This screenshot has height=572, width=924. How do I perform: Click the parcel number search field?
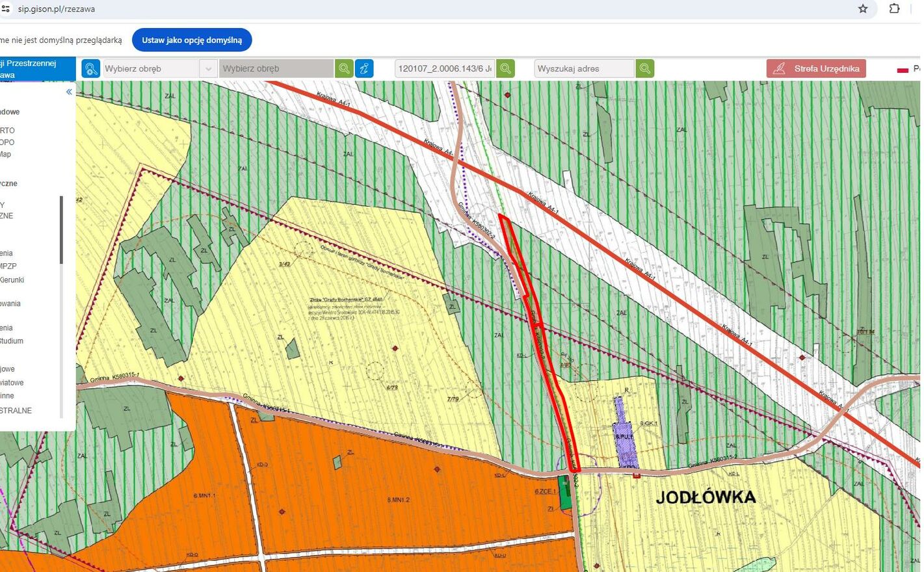tap(445, 68)
